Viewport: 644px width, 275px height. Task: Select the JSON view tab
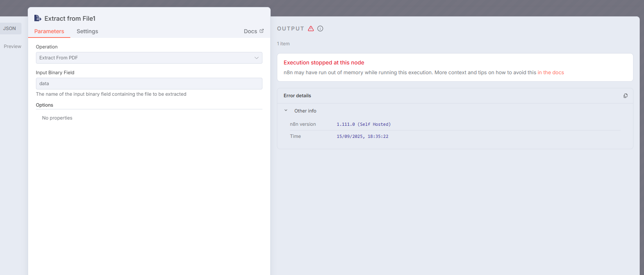(x=10, y=29)
